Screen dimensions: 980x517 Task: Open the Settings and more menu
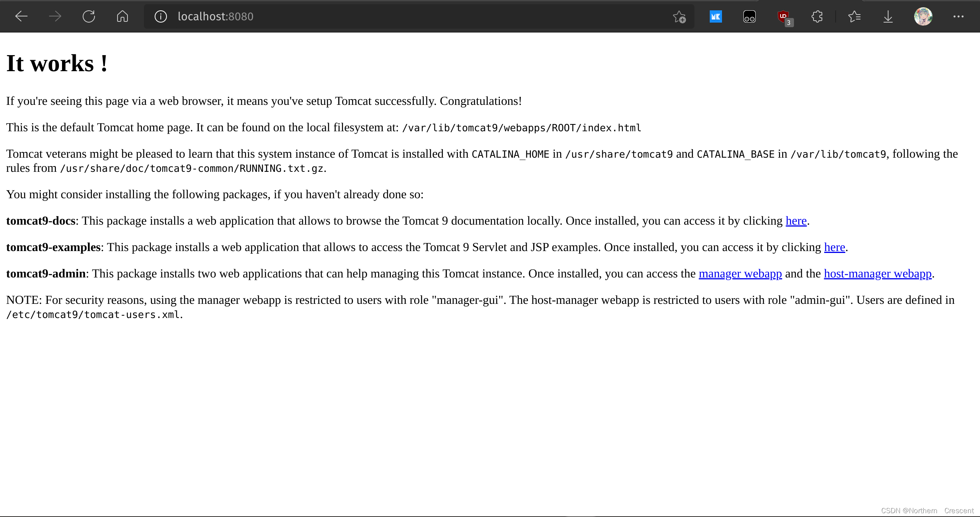[x=959, y=16]
